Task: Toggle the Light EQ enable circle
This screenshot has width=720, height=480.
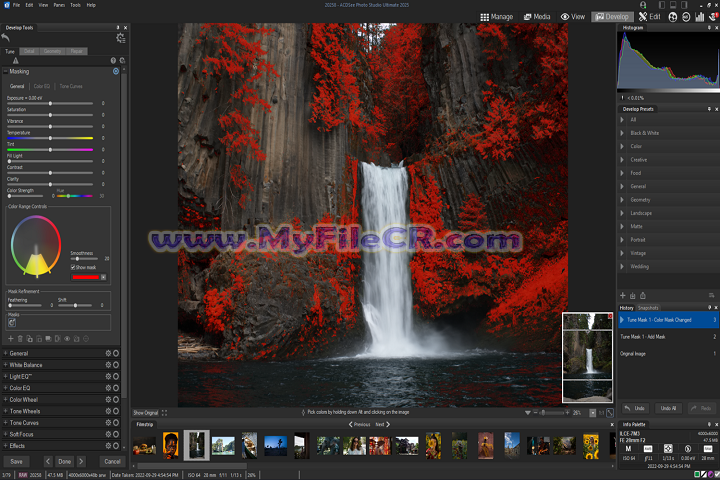Action: 116,376
